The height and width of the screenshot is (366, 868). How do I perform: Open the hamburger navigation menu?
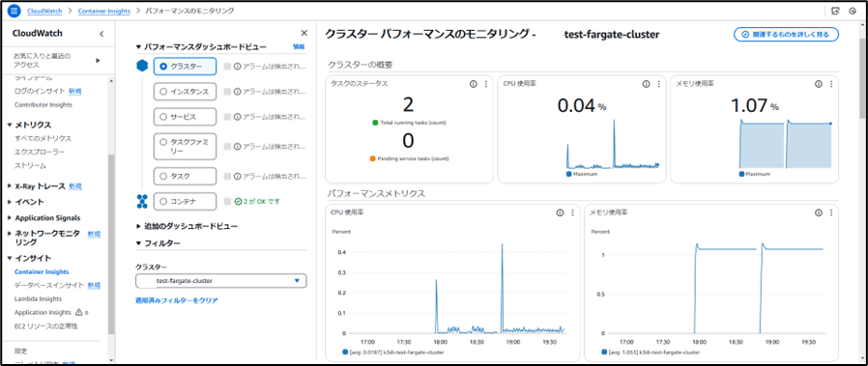click(14, 11)
